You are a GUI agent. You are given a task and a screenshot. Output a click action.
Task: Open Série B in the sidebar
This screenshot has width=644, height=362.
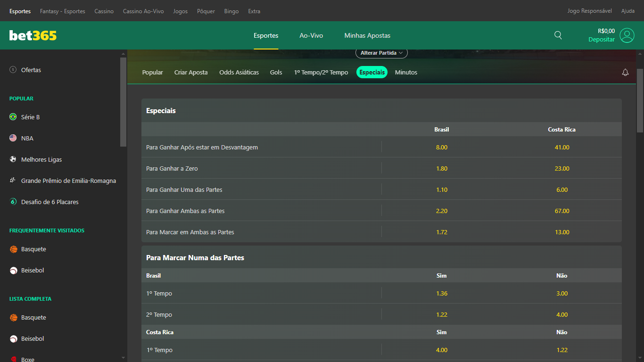point(31,117)
